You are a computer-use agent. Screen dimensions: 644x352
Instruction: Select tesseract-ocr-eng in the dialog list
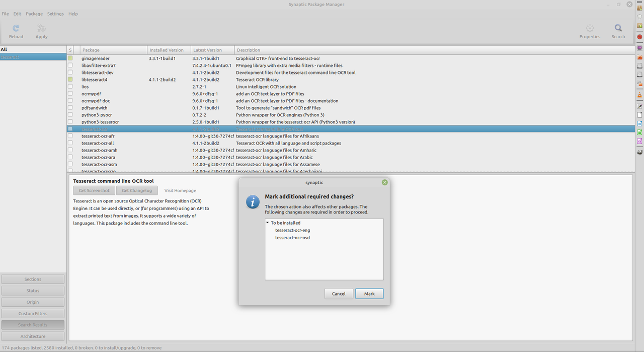click(292, 230)
